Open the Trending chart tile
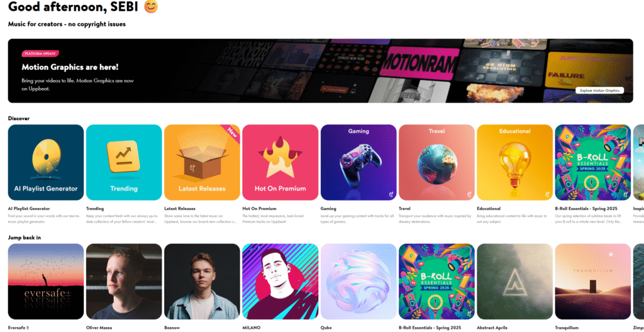 [x=124, y=162]
